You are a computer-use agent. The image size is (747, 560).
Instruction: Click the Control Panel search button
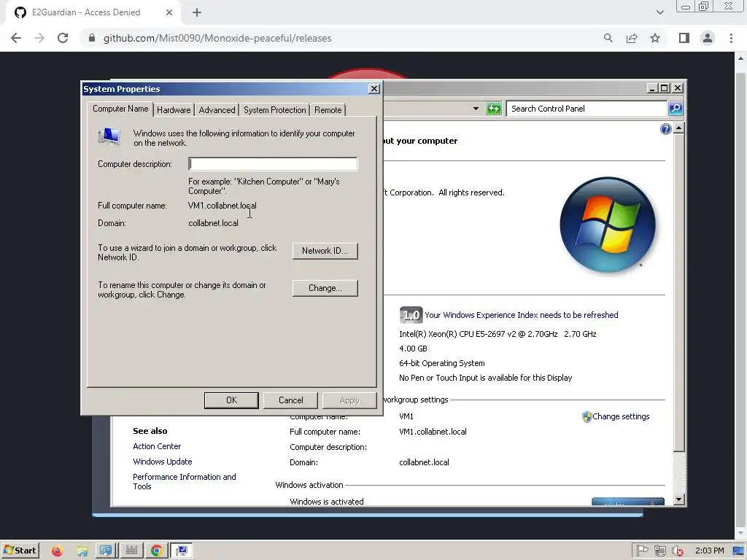point(676,109)
